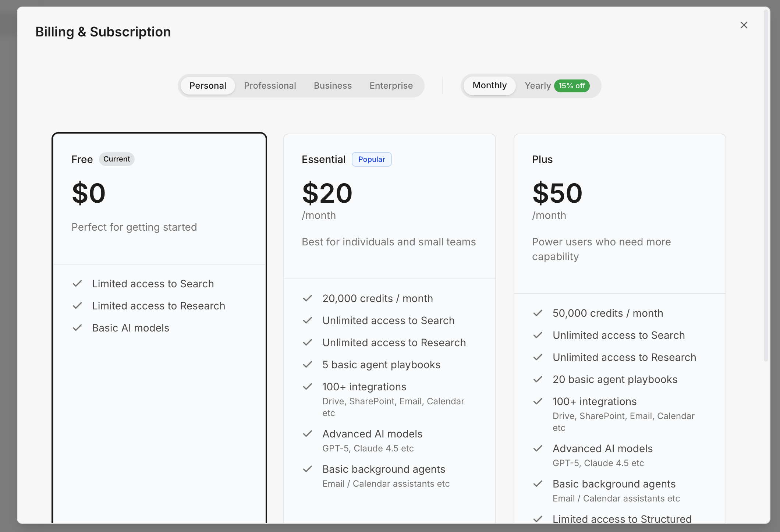Click the Current badge on Free plan
The image size is (780, 532).
coord(116,159)
